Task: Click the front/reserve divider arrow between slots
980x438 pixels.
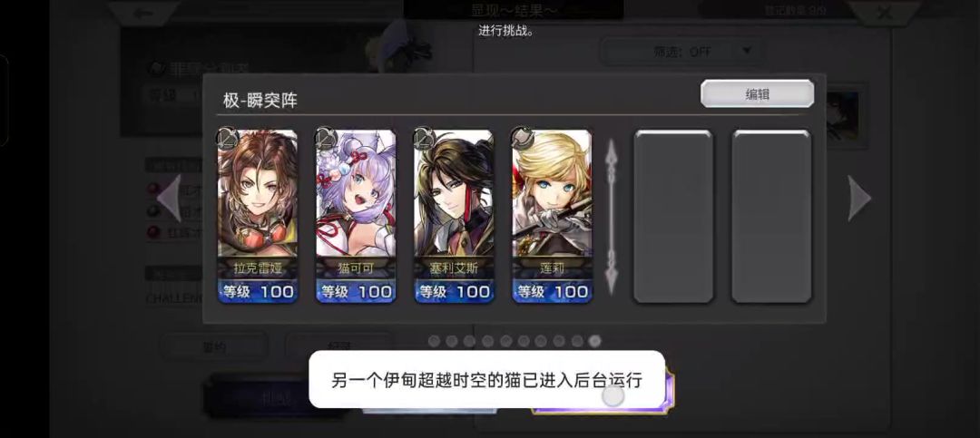Action: click(x=612, y=216)
